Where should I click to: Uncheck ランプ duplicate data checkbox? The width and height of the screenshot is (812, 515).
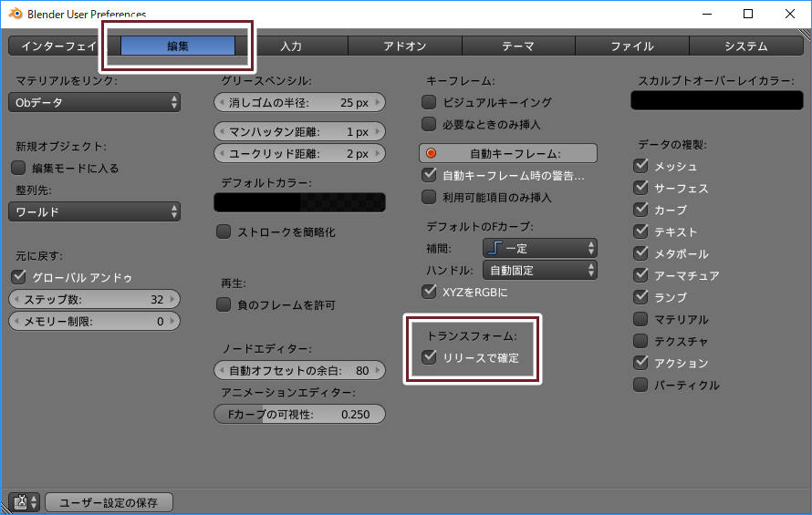pos(640,297)
